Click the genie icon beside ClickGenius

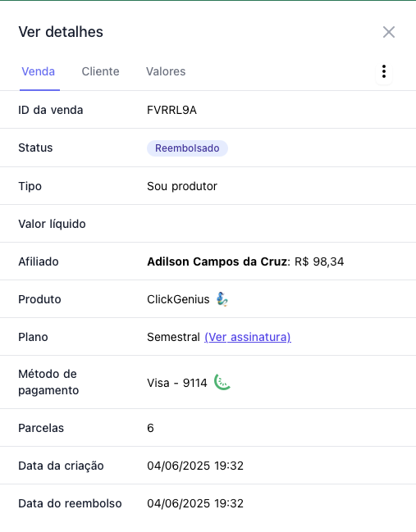click(222, 299)
